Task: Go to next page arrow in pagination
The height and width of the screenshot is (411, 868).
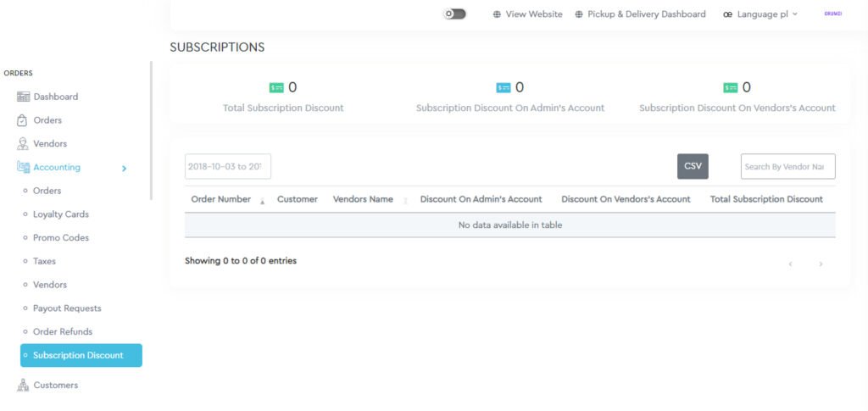Action: pyautogui.click(x=821, y=264)
